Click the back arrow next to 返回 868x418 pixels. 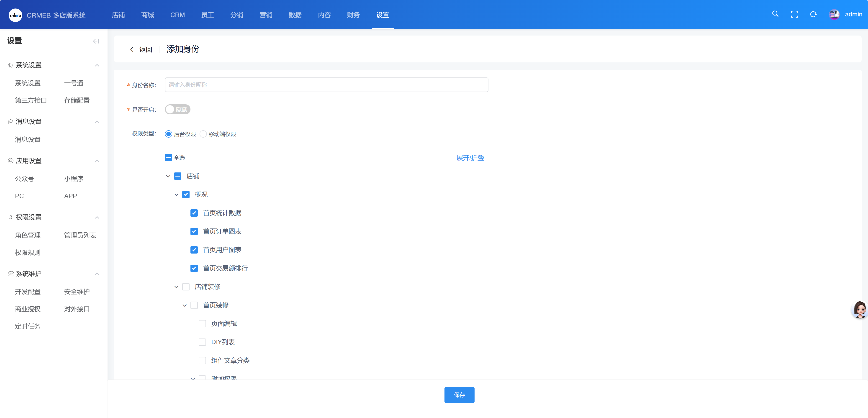tap(132, 49)
